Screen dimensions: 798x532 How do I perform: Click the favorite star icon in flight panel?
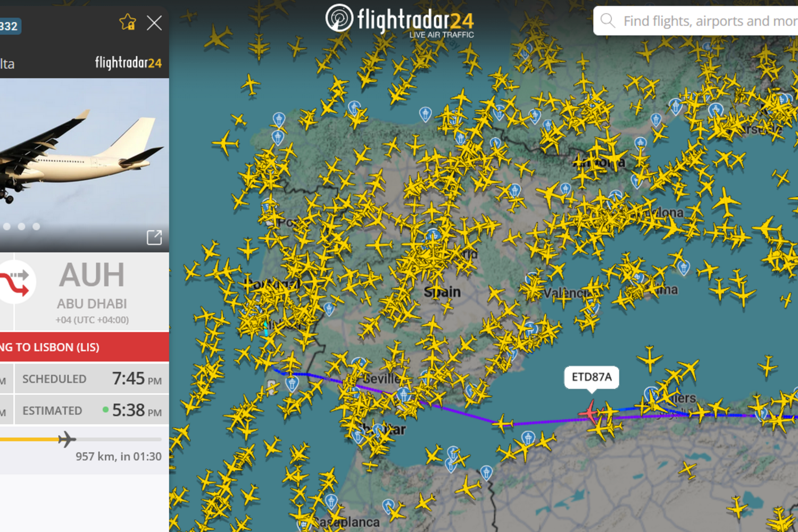click(x=128, y=22)
